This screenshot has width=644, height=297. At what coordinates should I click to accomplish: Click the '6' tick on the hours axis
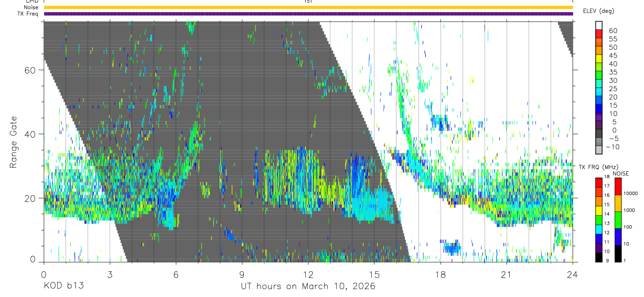(x=176, y=274)
